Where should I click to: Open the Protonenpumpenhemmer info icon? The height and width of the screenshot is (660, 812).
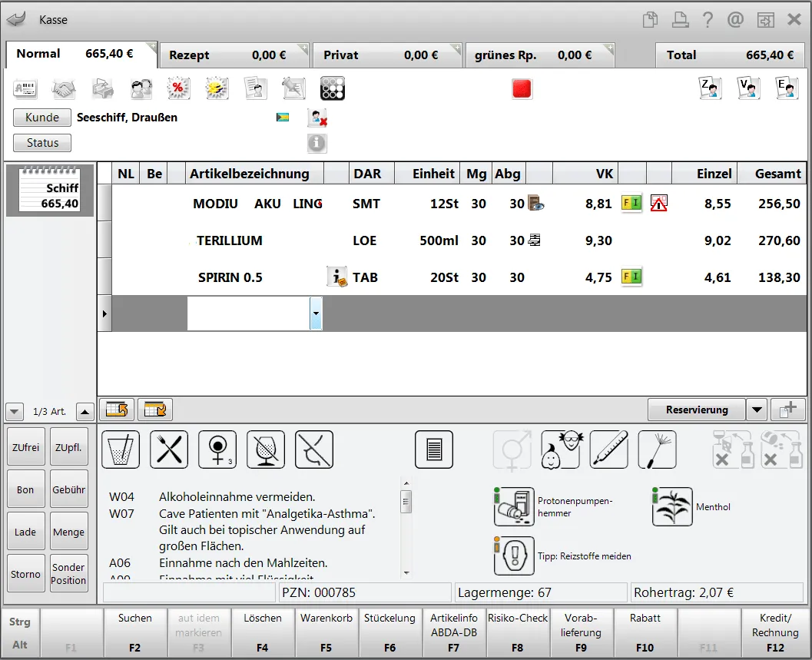514,506
